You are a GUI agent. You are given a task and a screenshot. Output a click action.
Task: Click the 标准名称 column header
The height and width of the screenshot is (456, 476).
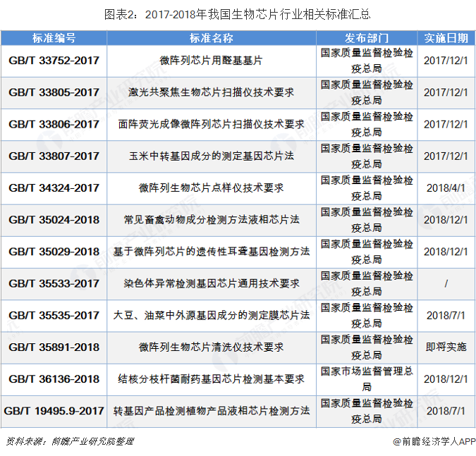click(x=211, y=37)
